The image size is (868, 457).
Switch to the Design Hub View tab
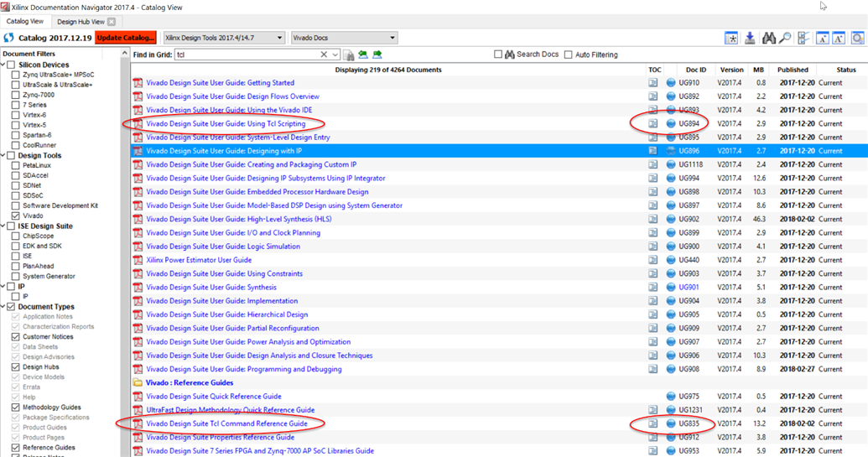coord(81,22)
